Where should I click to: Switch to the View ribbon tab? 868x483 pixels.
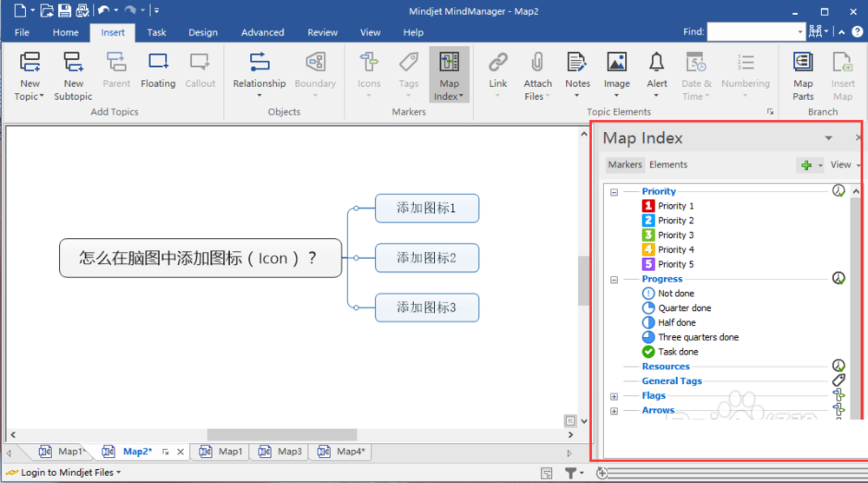(x=371, y=32)
